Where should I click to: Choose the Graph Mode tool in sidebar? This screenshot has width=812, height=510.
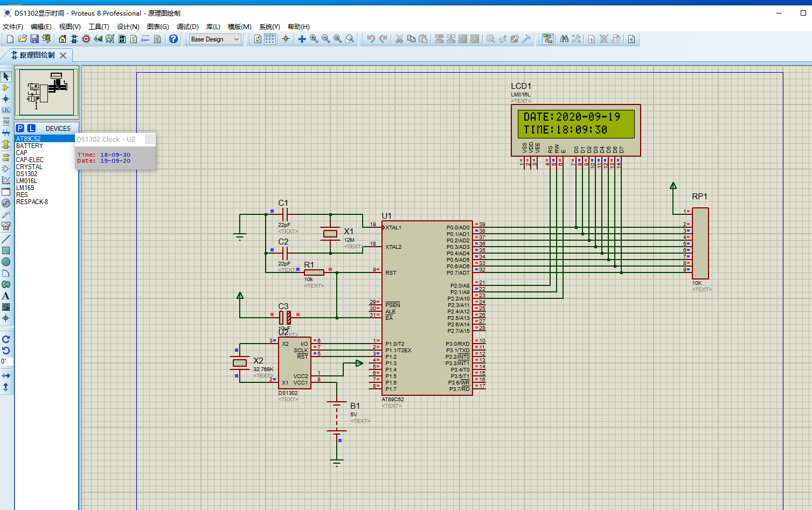(6, 180)
